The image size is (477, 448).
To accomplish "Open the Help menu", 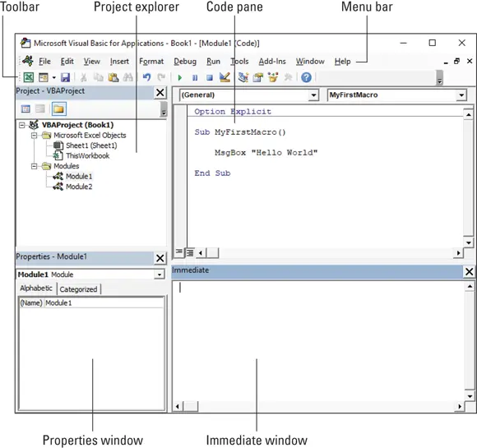I will [x=343, y=62].
